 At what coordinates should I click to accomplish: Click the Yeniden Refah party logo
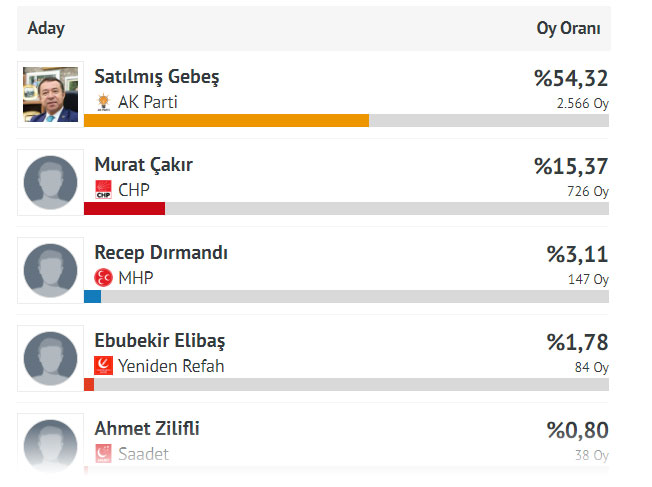(103, 366)
